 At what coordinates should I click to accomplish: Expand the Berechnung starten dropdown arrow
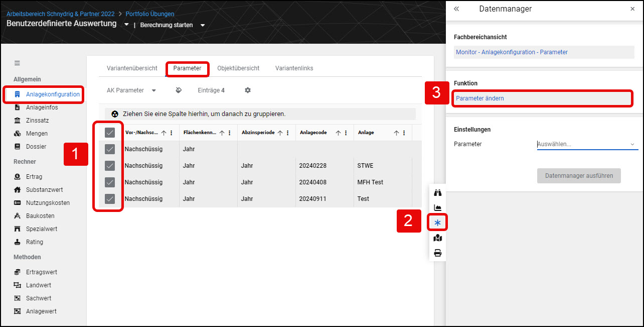(203, 25)
